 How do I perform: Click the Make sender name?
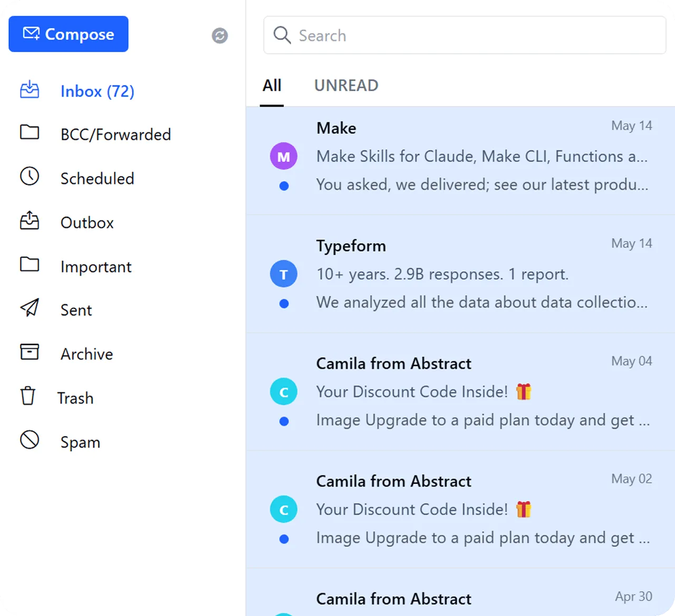[x=336, y=128]
